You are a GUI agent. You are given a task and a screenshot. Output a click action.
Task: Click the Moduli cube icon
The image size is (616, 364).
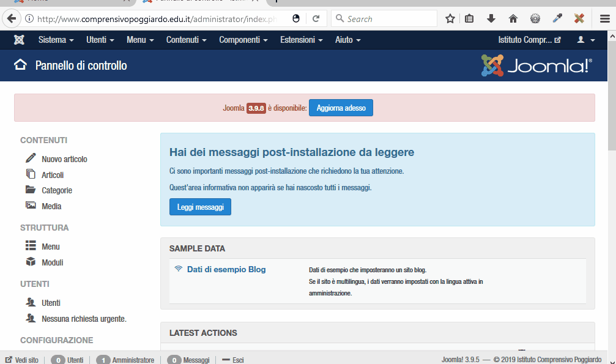31,262
